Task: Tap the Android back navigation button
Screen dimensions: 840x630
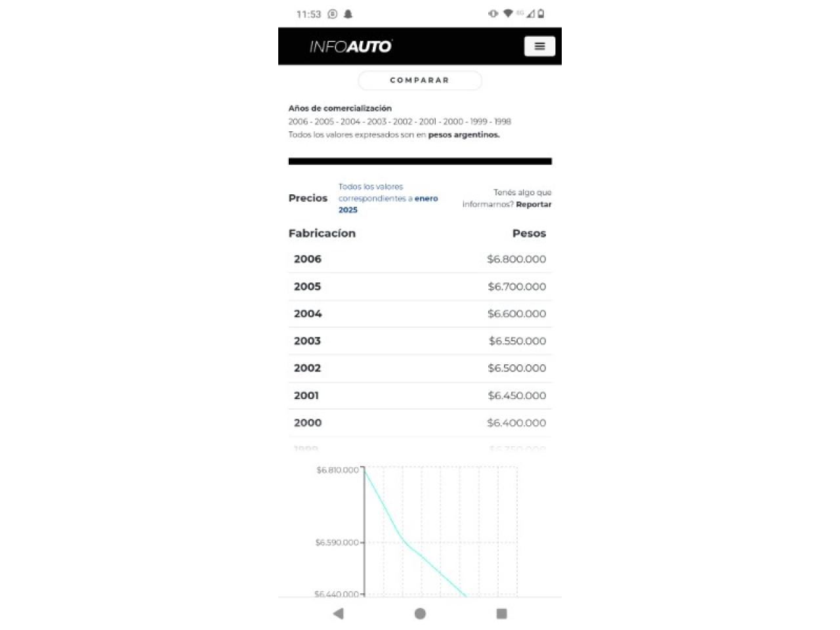Action: [x=339, y=614]
